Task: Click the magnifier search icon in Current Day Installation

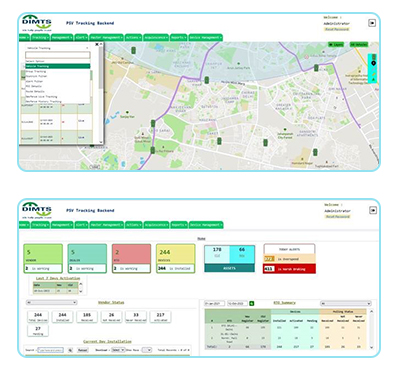Action: click(70, 350)
